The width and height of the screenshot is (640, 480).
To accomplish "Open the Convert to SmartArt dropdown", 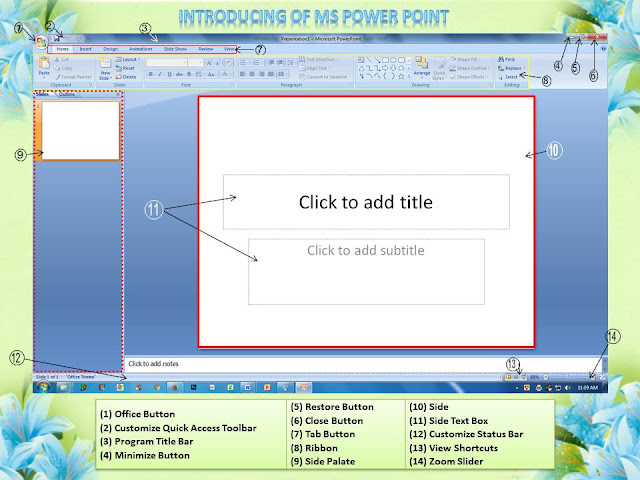I will (325, 77).
